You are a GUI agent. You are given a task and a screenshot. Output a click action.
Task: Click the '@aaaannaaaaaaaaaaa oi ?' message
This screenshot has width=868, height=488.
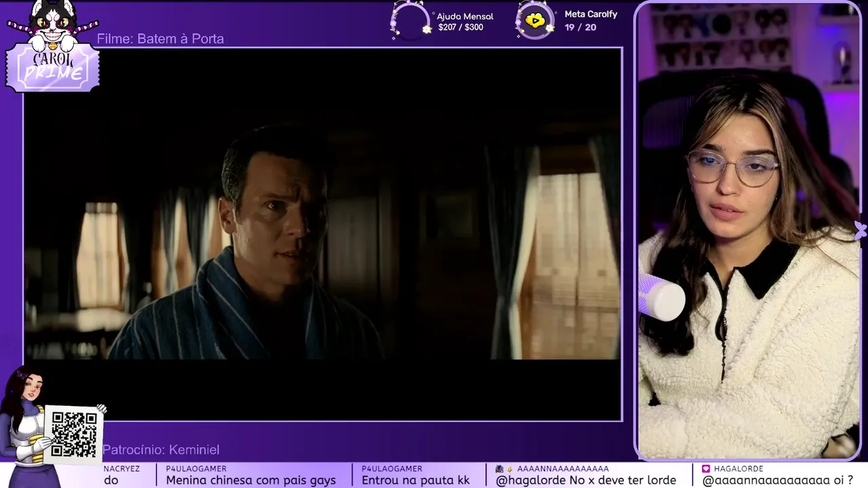(x=778, y=480)
